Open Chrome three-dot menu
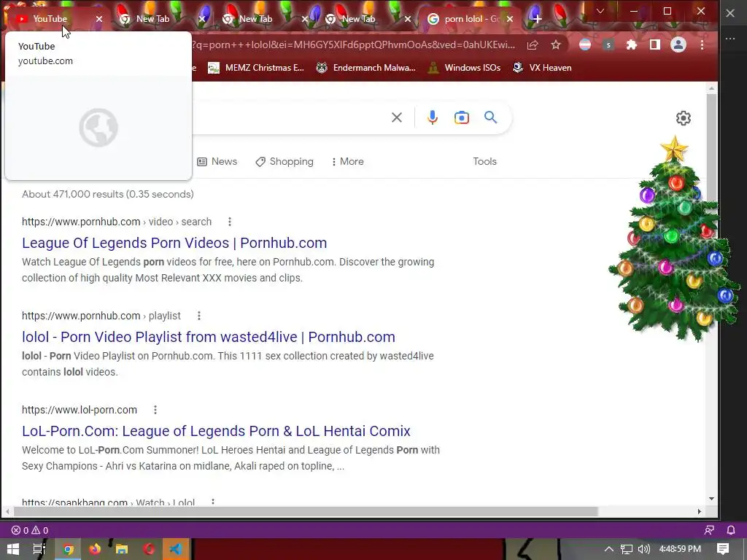The width and height of the screenshot is (747, 560). point(702,44)
